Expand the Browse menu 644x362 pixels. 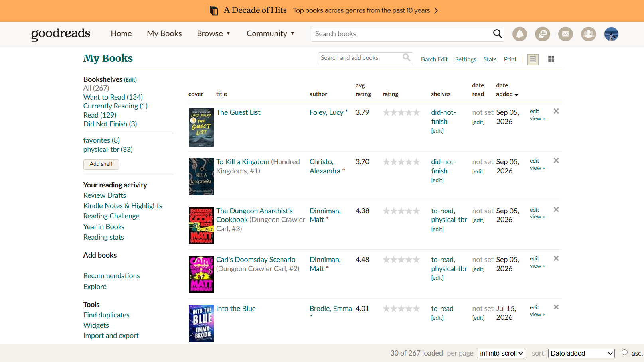click(x=213, y=34)
